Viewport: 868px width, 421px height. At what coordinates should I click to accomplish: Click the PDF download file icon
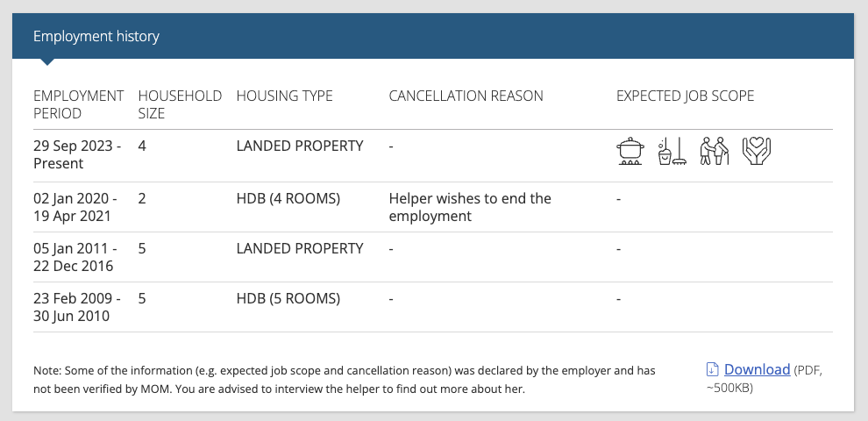(713, 369)
